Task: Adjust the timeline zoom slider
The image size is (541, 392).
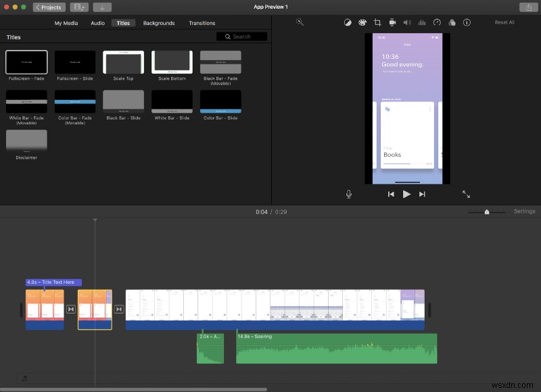Action: (487, 211)
